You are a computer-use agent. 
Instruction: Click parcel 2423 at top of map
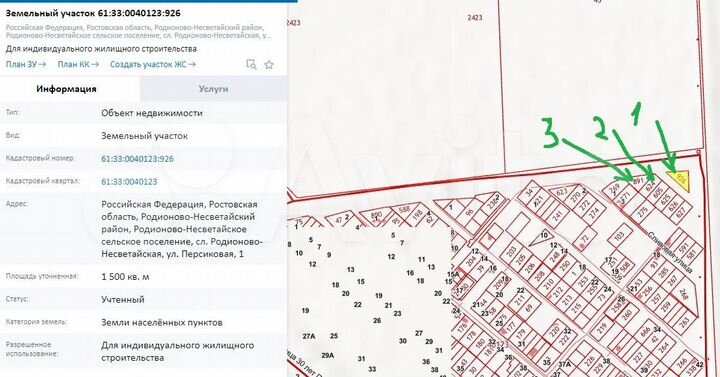(475, 17)
